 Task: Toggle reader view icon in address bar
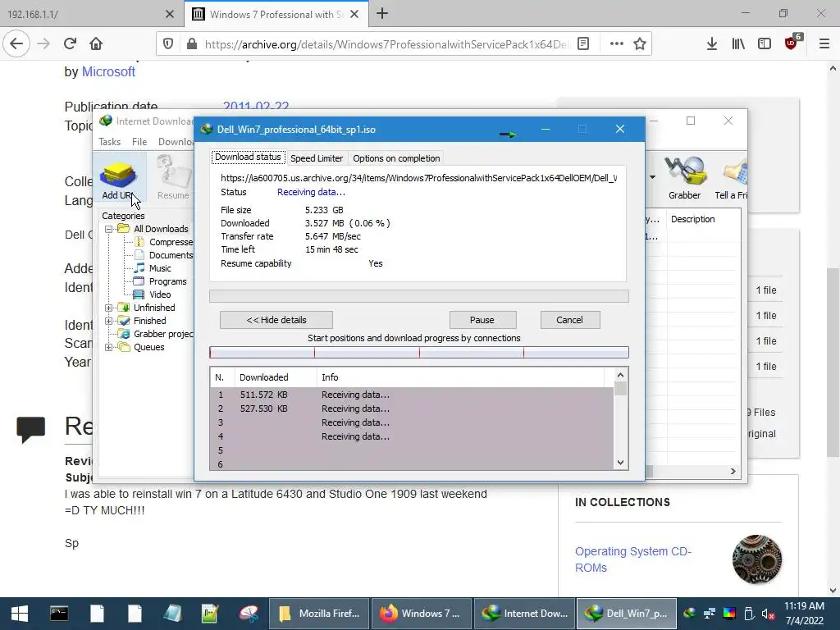pyautogui.click(x=583, y=44)
